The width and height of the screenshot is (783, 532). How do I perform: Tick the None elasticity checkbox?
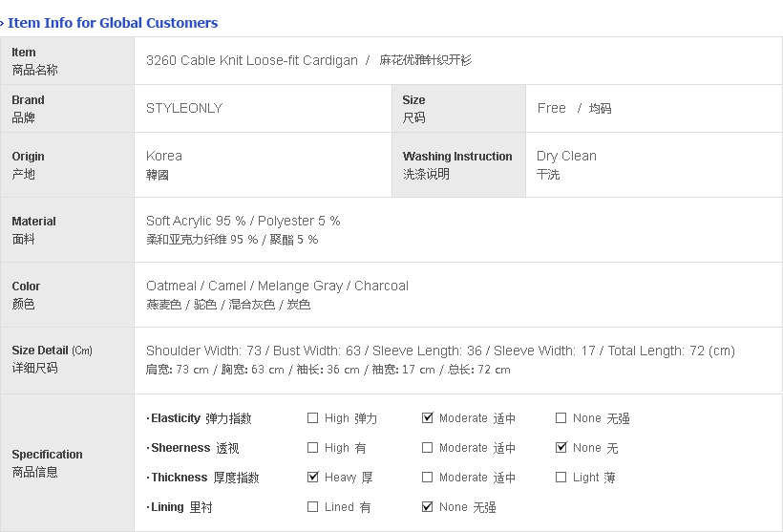(561, 418)
